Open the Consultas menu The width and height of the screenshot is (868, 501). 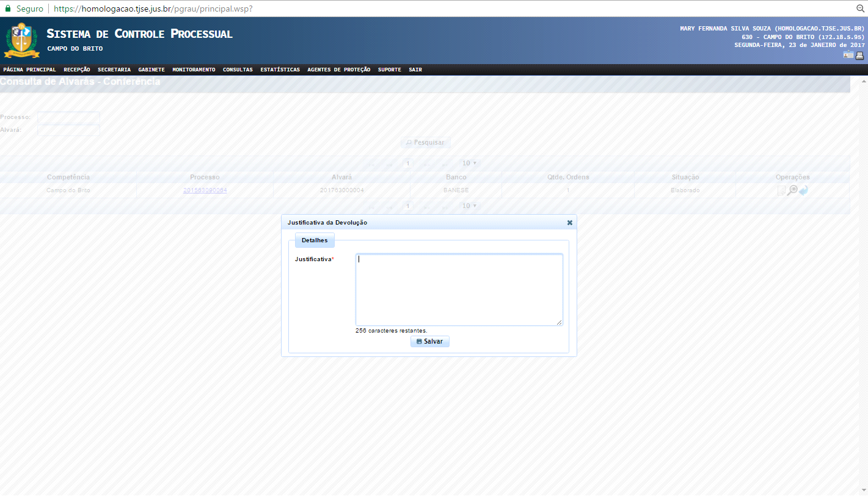pyautogui.click(x=238, y=70)
